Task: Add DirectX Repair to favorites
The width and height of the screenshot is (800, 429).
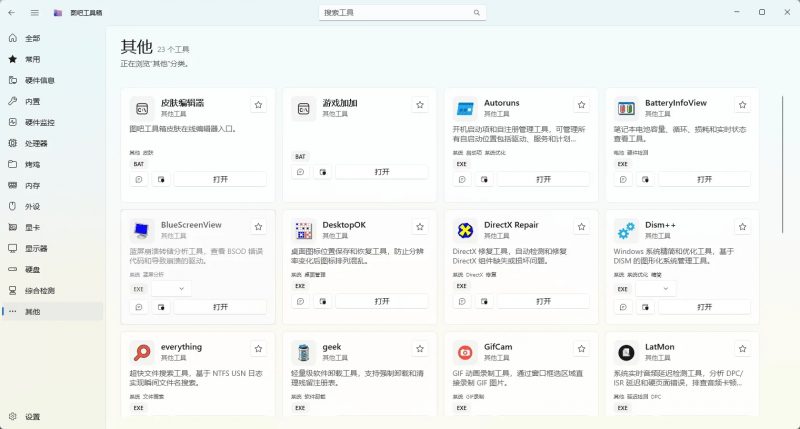Action: 581,226
